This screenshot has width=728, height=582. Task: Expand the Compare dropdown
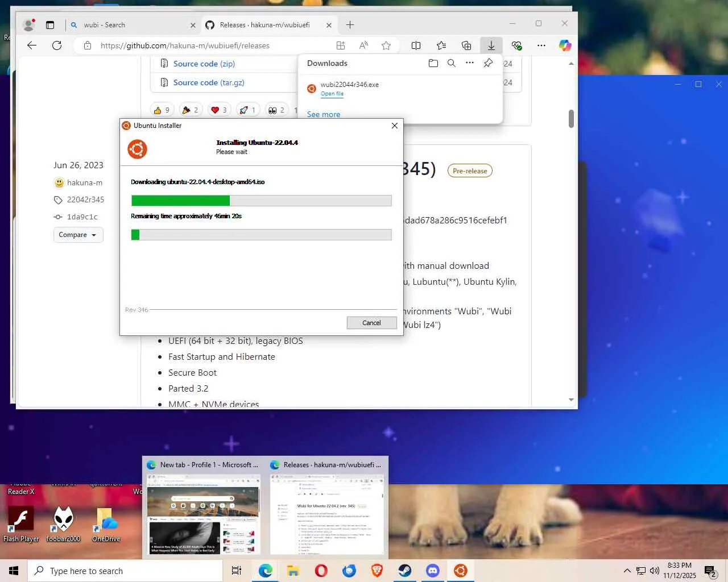tap(78, 235)
